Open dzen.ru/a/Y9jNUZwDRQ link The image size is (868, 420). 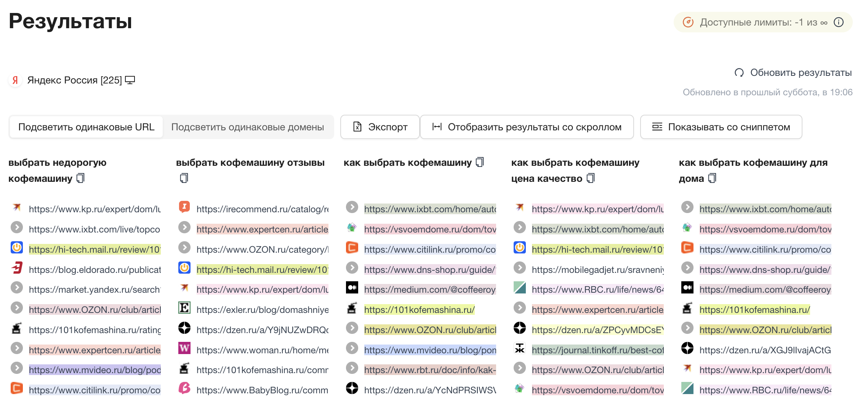coord(263,330)
